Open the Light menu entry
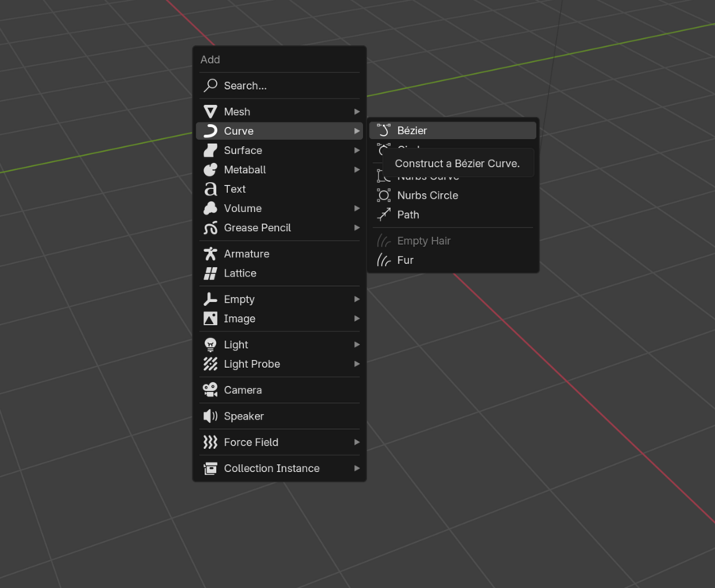715x588 pixels. coord(280,344)
